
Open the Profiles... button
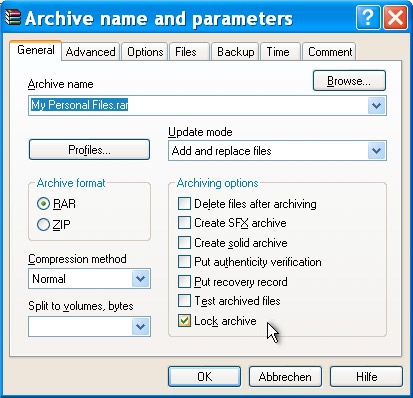point(89,150)
